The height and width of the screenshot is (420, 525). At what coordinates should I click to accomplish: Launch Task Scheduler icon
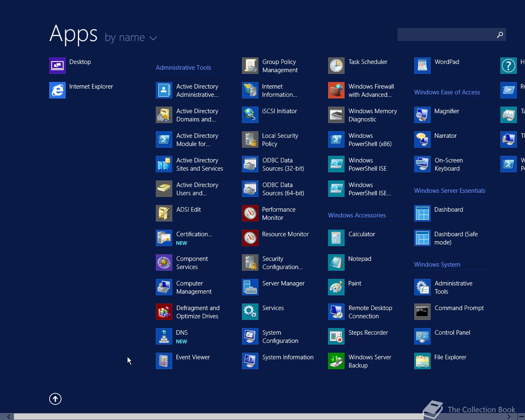click(336, 66)
